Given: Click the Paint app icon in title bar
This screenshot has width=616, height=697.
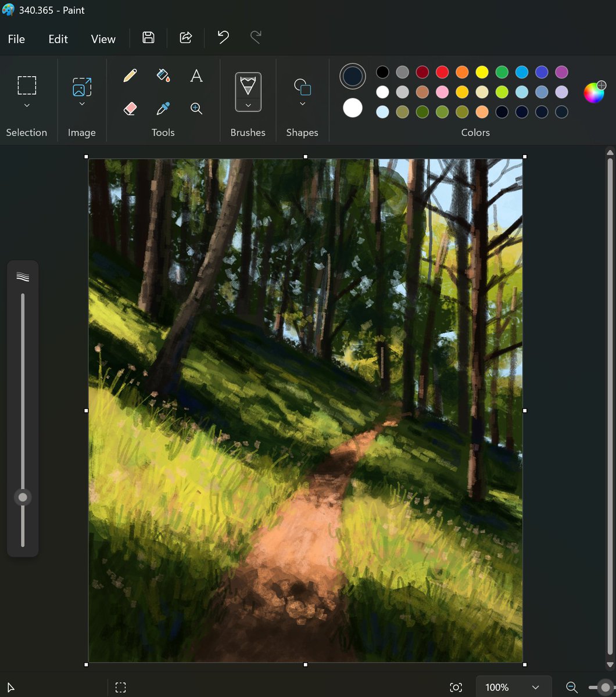Looking at the screenshot, I should pos(8,10).
